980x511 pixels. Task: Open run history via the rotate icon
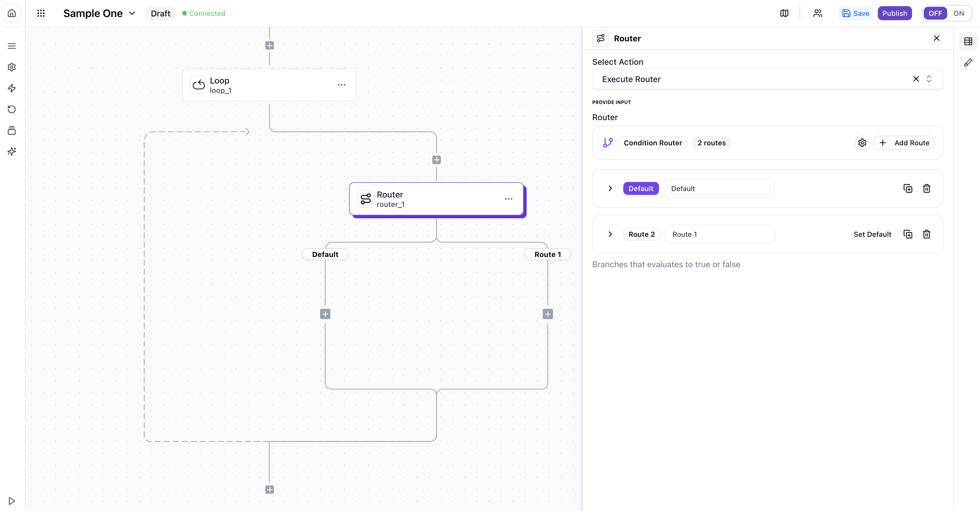coord(11,109)
